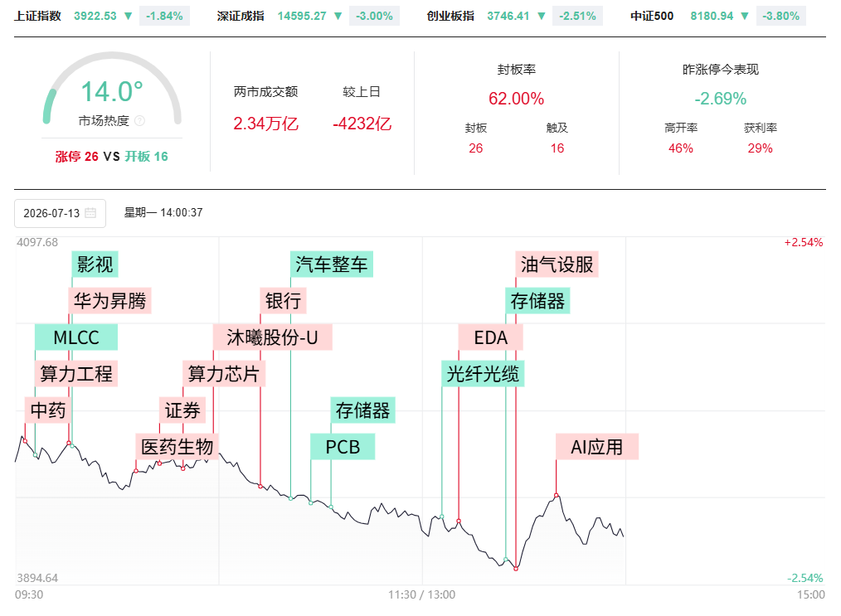Click the down arrow next to 深证成指
Viewport: 841px width, 616px height.
pos(338,16)
